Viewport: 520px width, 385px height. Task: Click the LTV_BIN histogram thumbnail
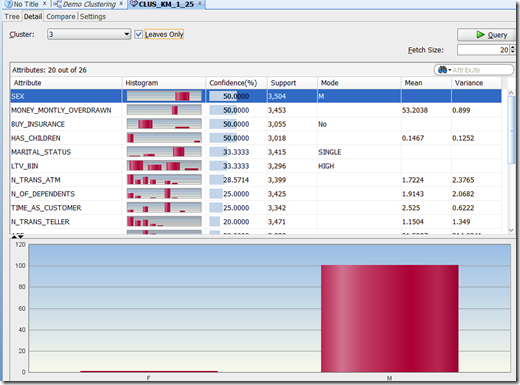[x=164, y=166]
